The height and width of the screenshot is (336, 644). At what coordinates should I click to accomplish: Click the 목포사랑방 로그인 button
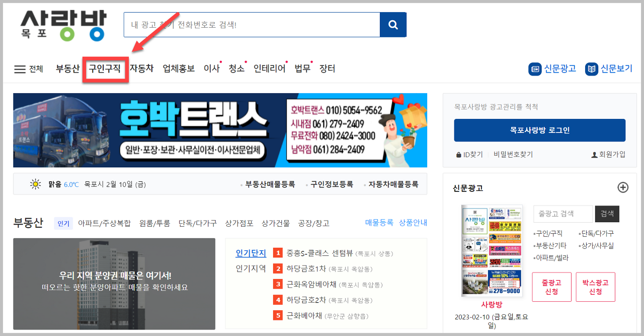coord(539,130)
